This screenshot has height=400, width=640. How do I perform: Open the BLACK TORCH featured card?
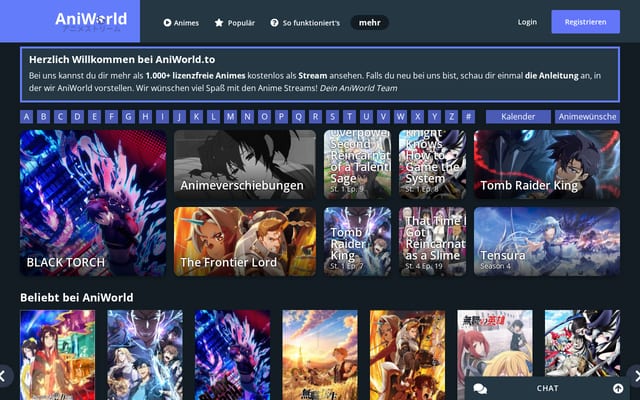point(93,203)
